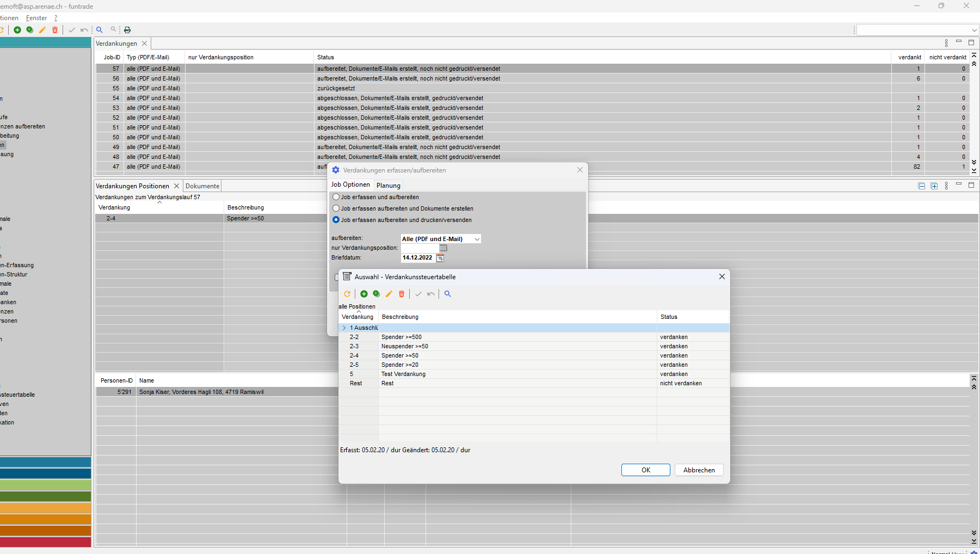Click green add icon in Auswahl dialog

[x=364, y=294]
